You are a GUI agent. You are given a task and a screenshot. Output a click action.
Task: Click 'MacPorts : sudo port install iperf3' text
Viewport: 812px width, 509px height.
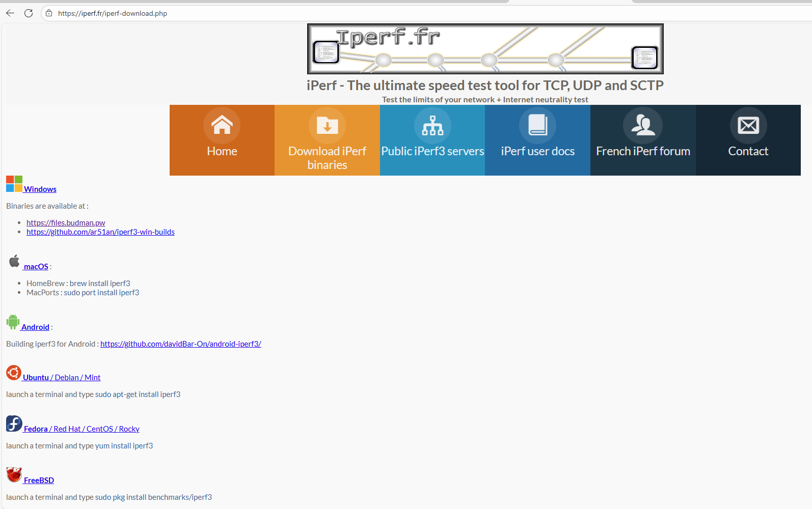[x=83, y=293]
